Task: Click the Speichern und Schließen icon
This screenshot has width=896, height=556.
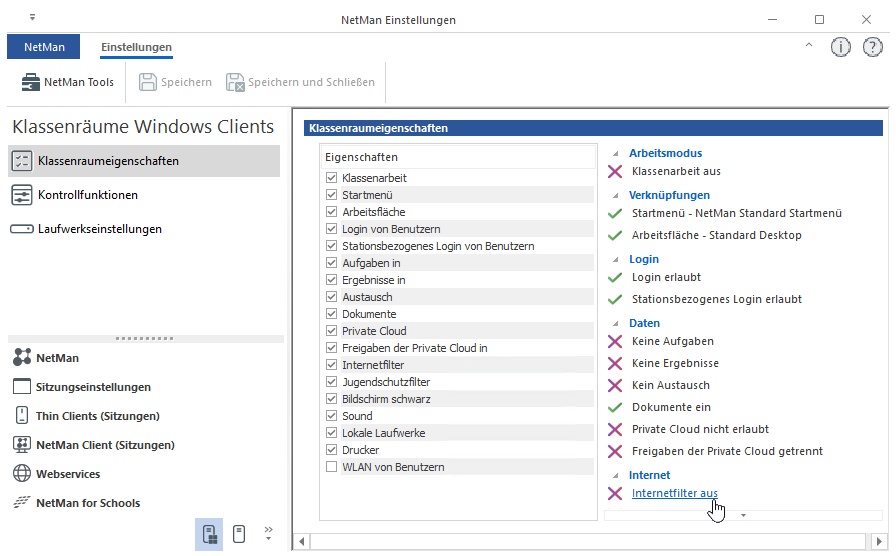Action: click(x=235, y=82)
